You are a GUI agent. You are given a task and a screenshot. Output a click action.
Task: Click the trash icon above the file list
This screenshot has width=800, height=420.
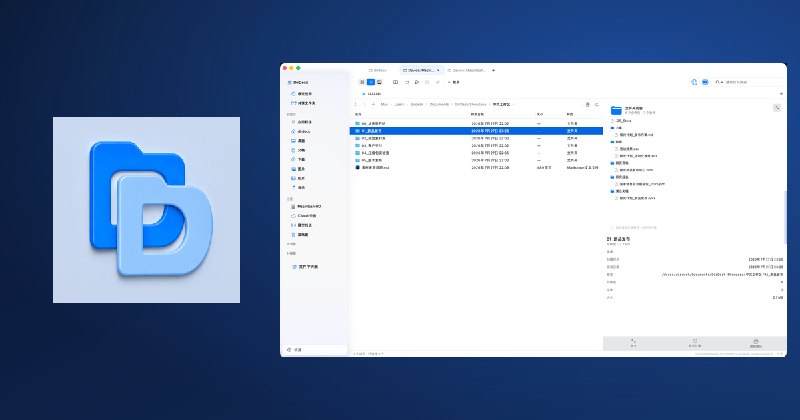[588, 105]
